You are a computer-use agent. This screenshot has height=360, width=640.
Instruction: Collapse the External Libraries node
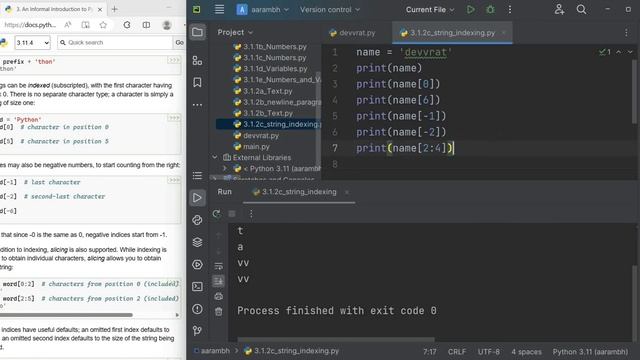pos(215,157)
